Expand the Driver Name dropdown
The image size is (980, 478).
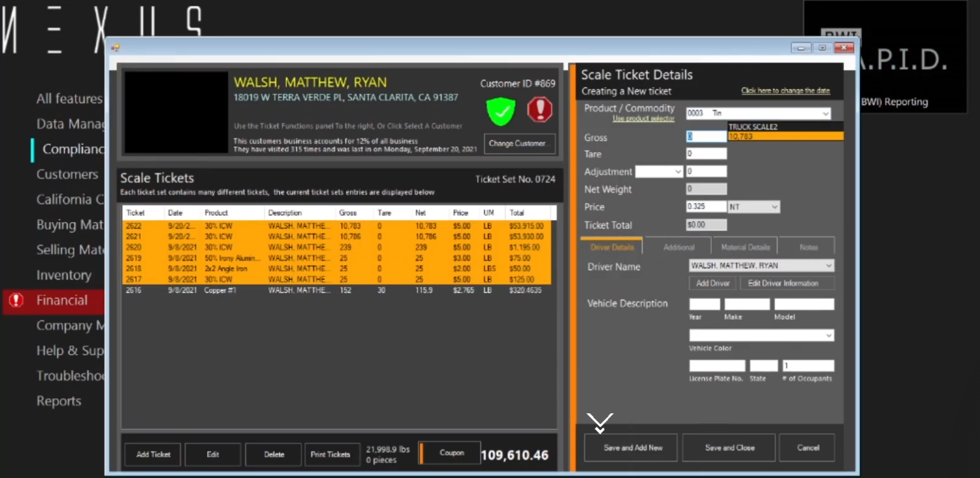828,266
